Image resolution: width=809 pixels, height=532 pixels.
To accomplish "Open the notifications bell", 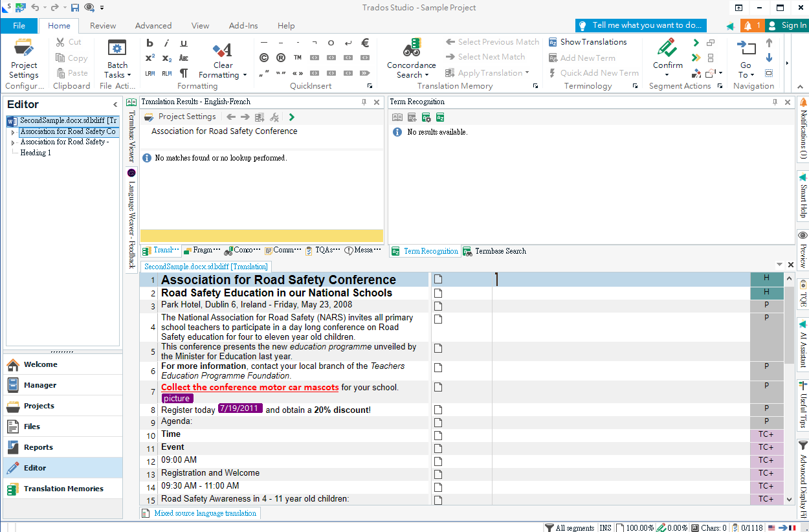I will click(x=751, y=26).
